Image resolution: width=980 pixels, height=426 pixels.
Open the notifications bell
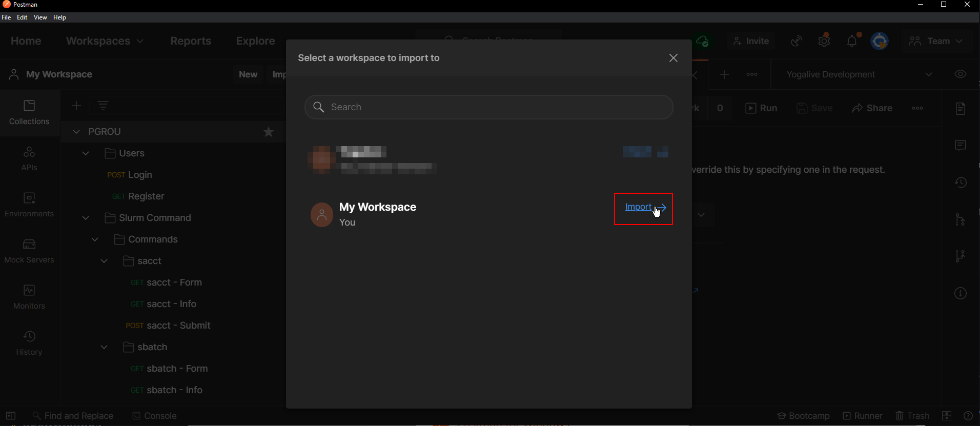pyautogui.click(x=852, y=41)
